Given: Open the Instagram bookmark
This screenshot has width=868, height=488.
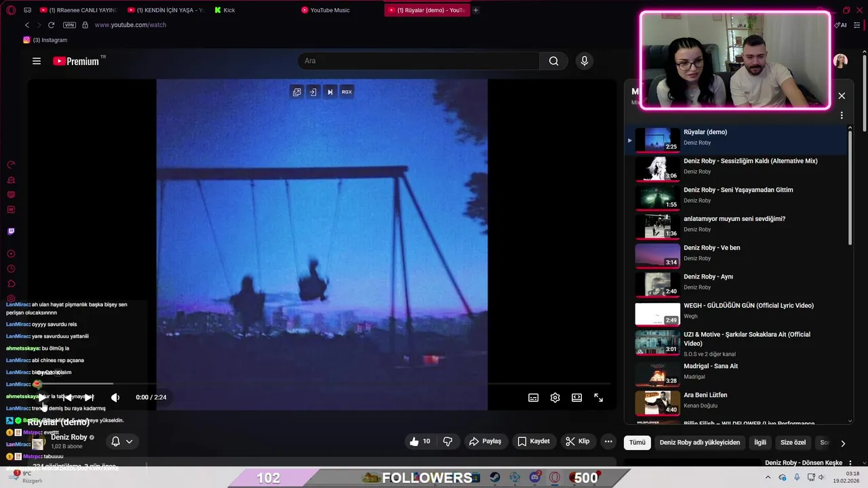Looking at the screenshot, I should pos(45,40).
